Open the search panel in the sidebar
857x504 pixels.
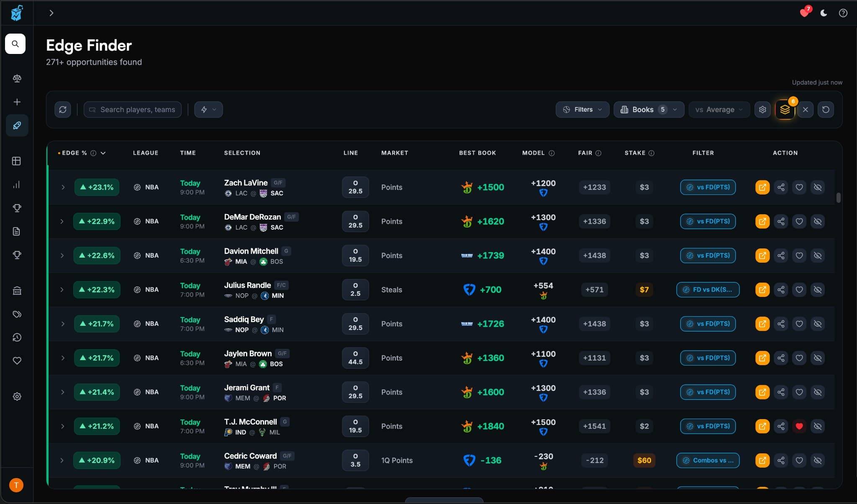(x=15, y=44)
